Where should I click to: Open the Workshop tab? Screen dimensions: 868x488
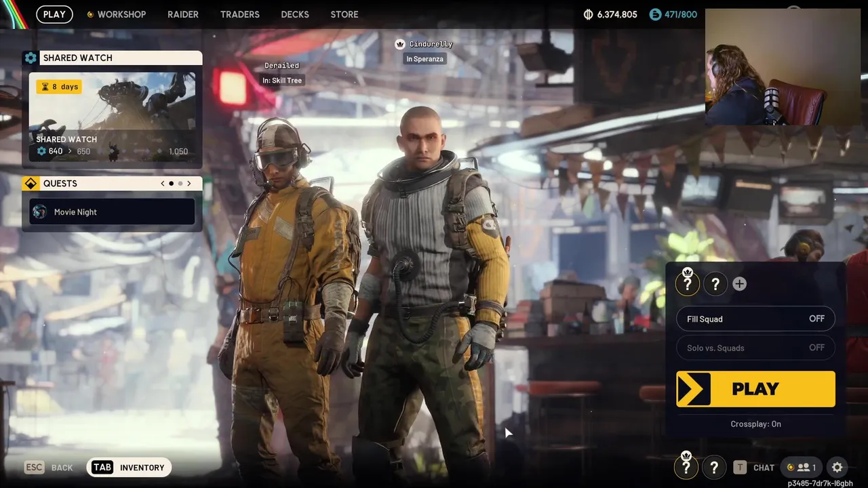[x=116, y=14]
